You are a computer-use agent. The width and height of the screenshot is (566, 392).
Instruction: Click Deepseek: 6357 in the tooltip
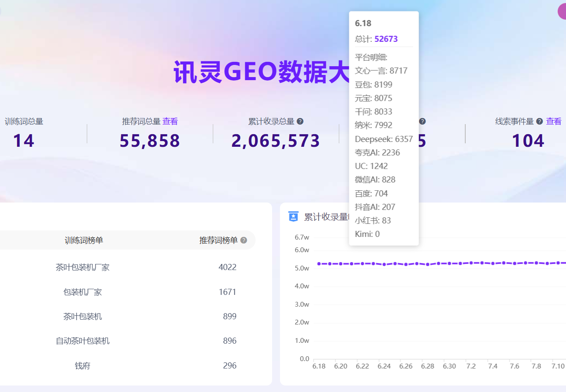click(x=384, y=139)
